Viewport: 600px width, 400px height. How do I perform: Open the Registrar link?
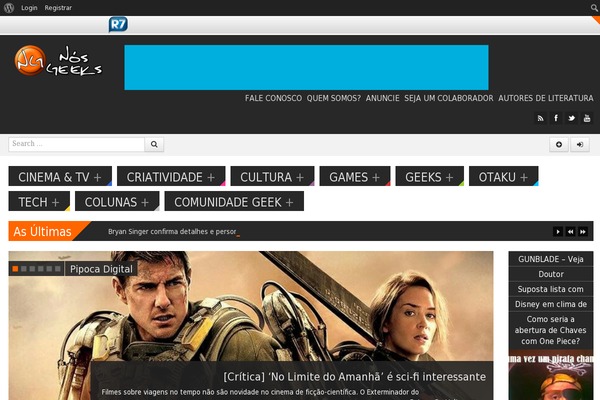pyautogui.click(x=58, y=8)
